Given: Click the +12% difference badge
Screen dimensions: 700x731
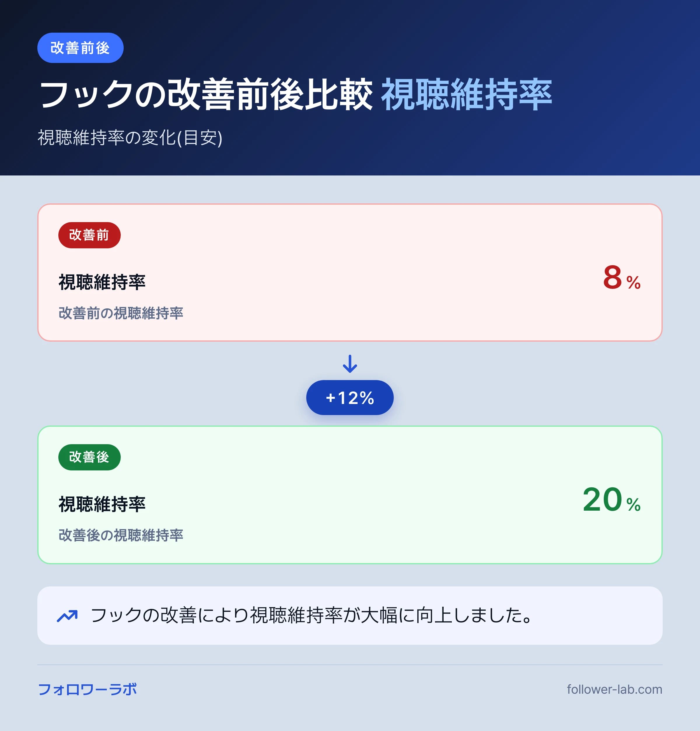Looking at the screenshot, I should point(350,398).
